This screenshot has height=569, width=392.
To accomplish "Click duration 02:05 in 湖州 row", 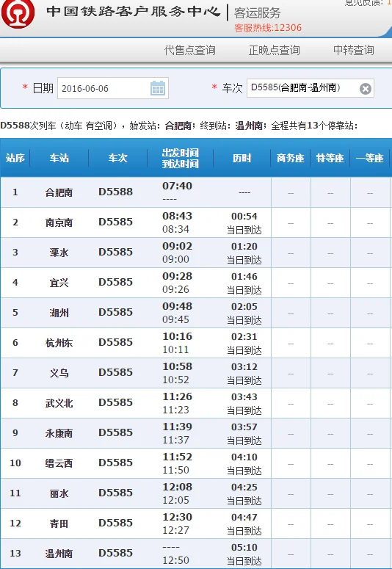I will 244,307.
